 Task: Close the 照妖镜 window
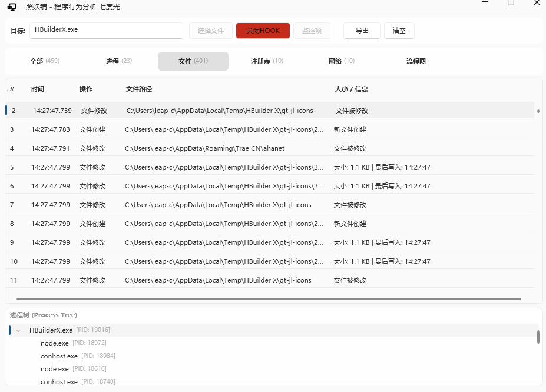tap(537, 3)
